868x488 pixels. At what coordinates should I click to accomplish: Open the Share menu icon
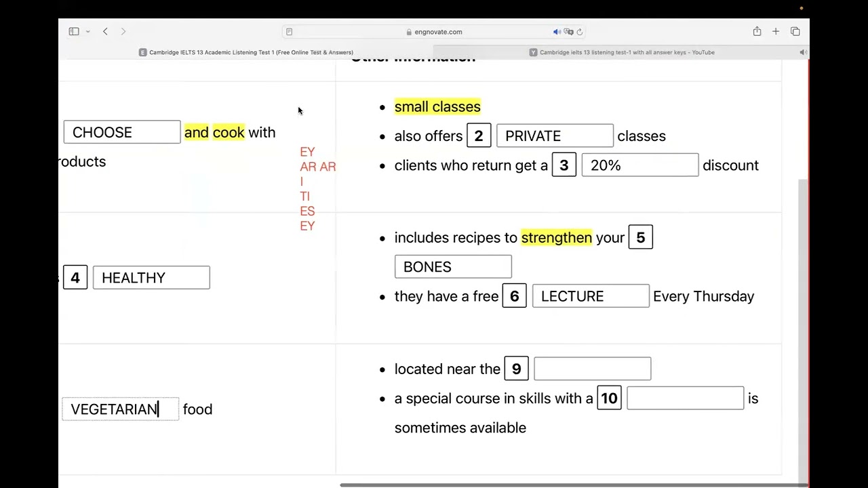757,31
